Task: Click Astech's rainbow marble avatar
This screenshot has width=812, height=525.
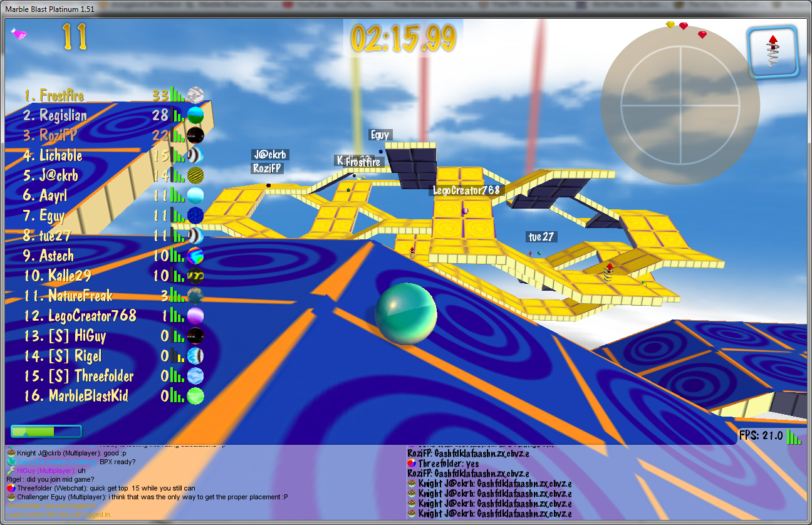Action: 195,256
